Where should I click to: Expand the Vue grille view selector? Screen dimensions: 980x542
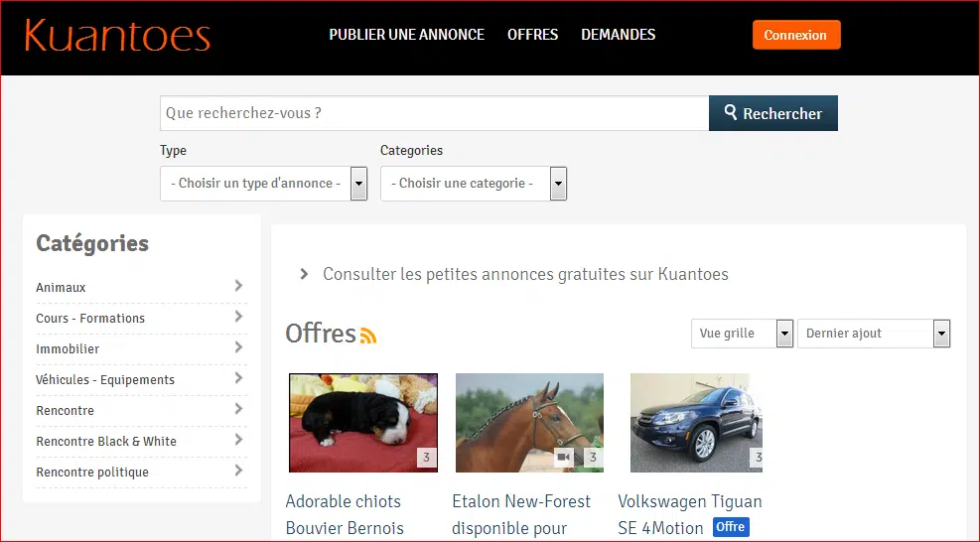pyautogui.click(x=742, y=334)
